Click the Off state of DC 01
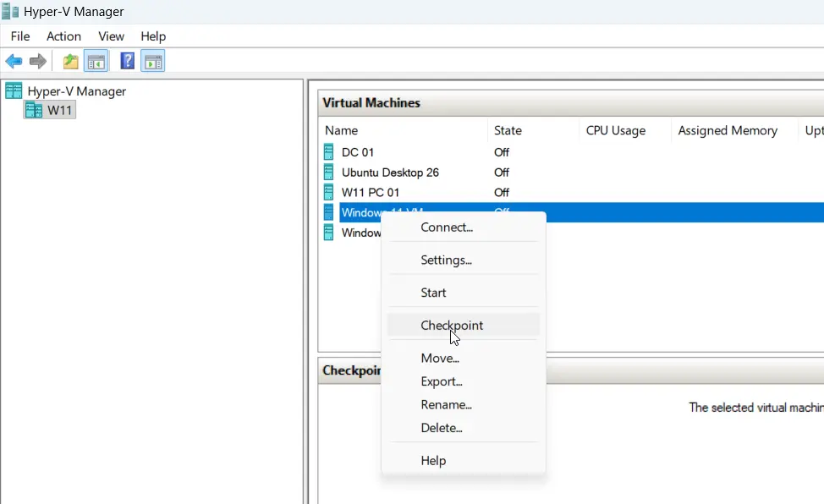Viewport: 824px width, 504px height. coord(502,152)
